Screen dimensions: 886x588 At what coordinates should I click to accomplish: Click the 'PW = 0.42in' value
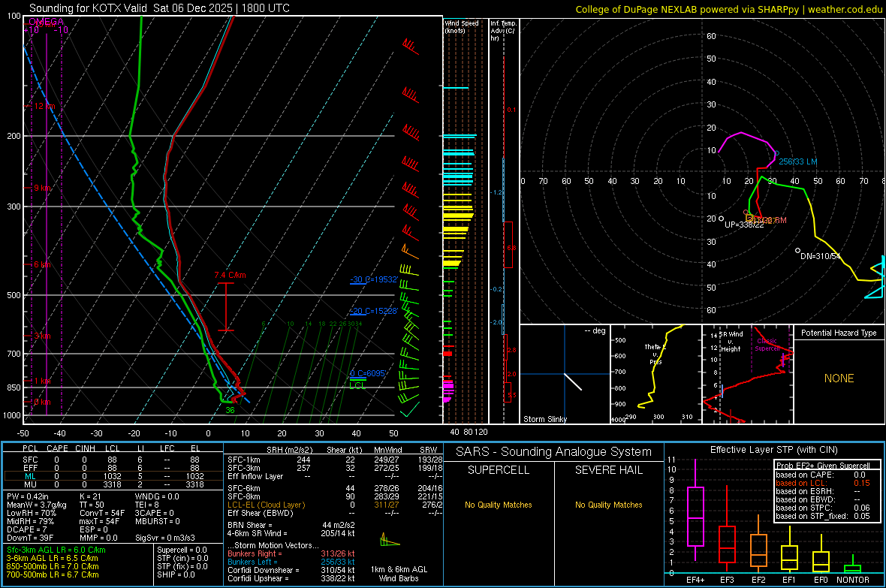click(x=28, y=496)
